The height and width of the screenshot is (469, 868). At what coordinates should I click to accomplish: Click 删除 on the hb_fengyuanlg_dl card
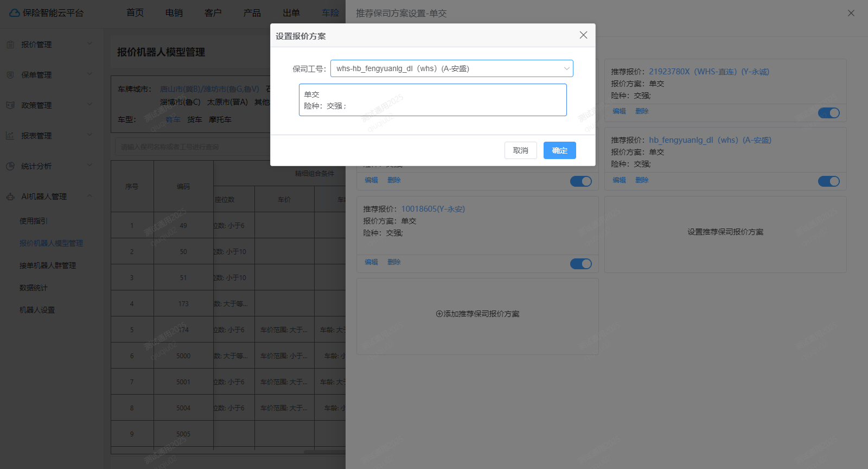click(x=642, y=180)
